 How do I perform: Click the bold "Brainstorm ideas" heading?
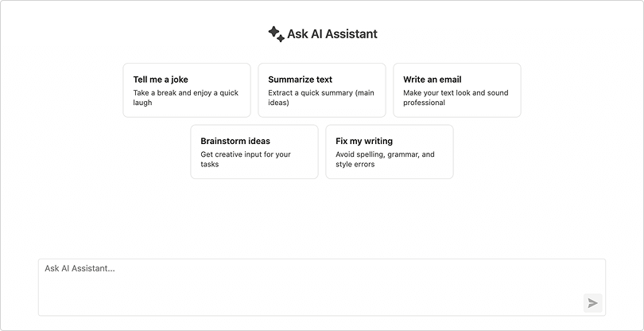coord(235,141)
